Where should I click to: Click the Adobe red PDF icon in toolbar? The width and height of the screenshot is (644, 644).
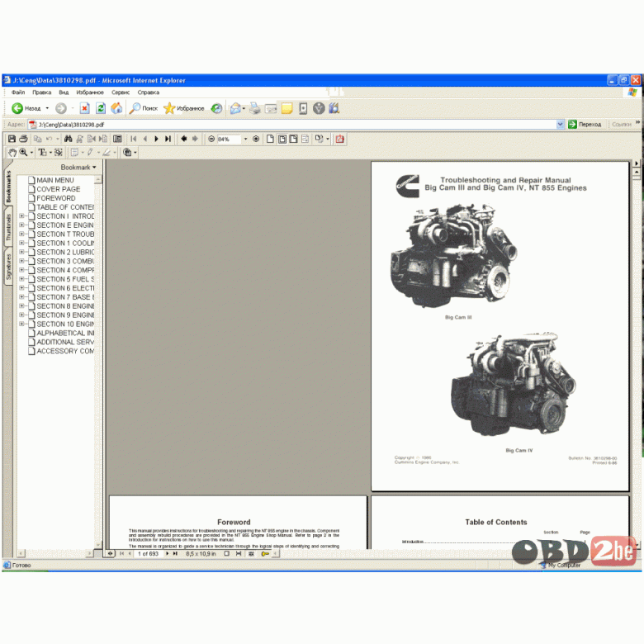(339, 139)
